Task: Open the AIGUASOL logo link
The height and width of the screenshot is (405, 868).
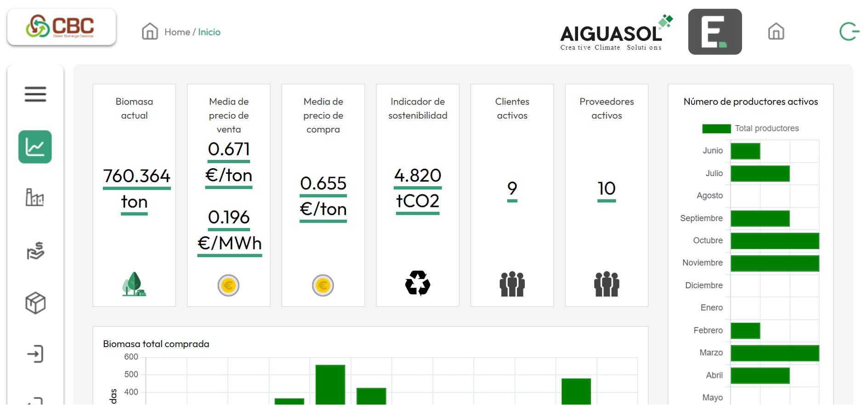Action: click(x=616, y=32)
